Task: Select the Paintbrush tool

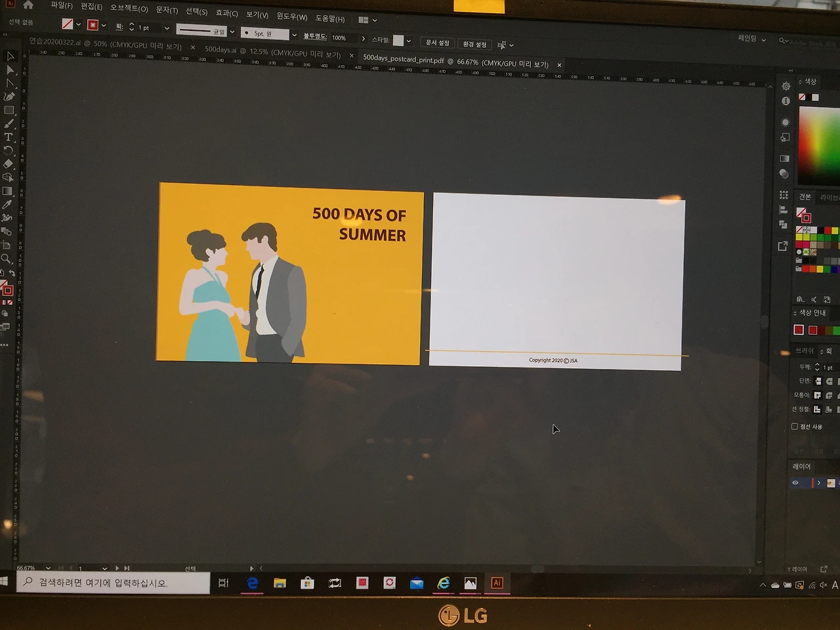Action: (9, 123)
